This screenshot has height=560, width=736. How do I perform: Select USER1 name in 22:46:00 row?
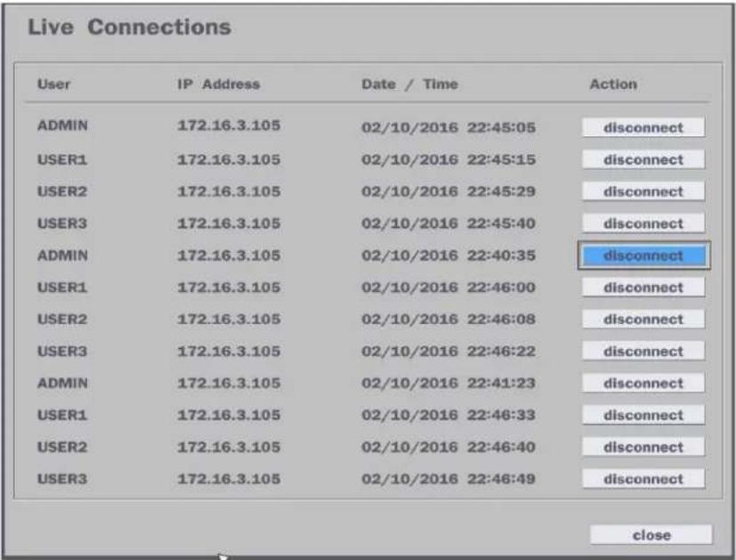(62, 288)
